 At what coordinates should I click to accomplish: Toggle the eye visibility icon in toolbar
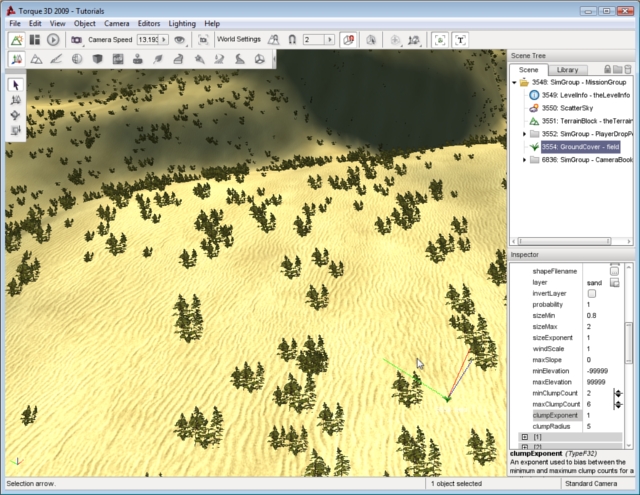coord(180,40)
